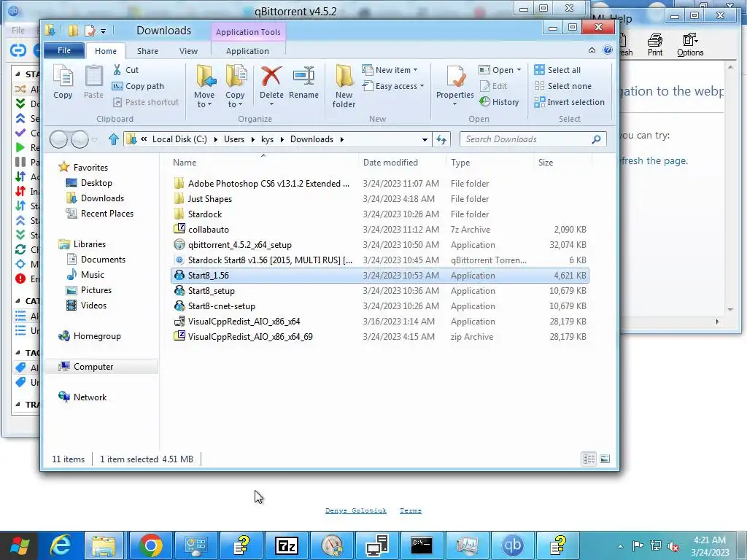Viewport: 747px width, 560px height.
Task: Click Select all in ribbon
Action: point(558,70)
